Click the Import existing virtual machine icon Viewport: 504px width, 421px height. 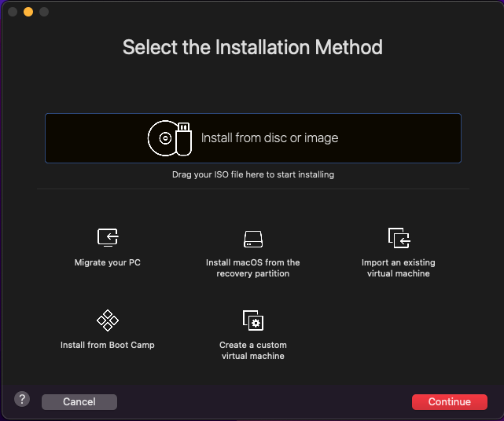pyautogui.click(x=399, y=238)
